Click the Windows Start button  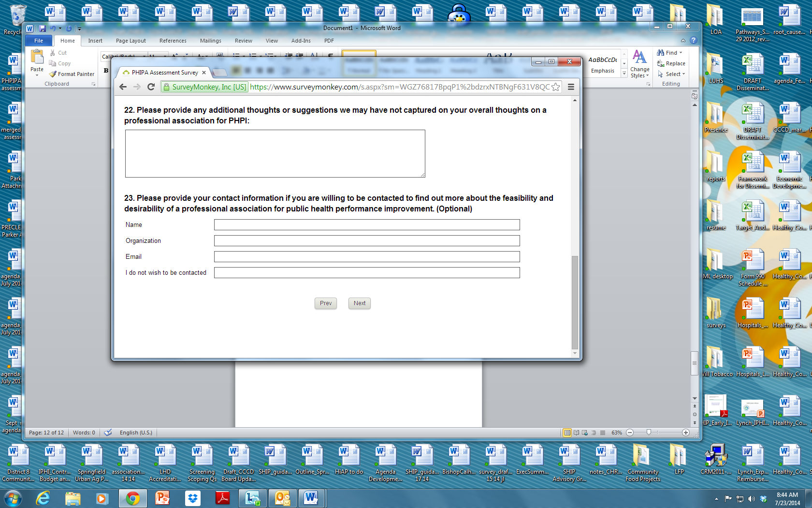coord(13,498)
